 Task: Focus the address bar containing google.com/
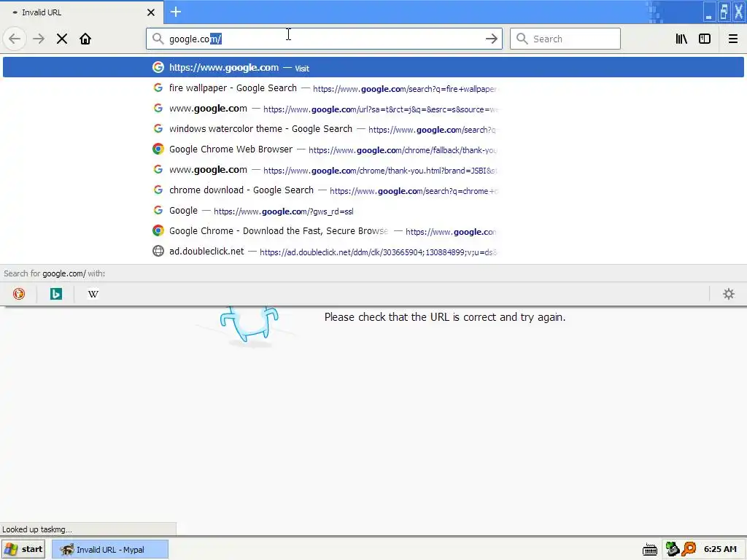[x=324, y=39]
